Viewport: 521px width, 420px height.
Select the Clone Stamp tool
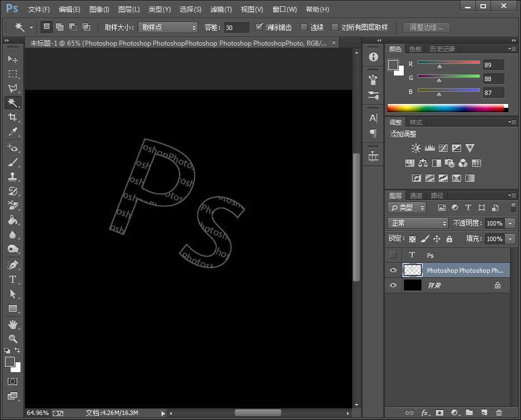tap(12, 176)
